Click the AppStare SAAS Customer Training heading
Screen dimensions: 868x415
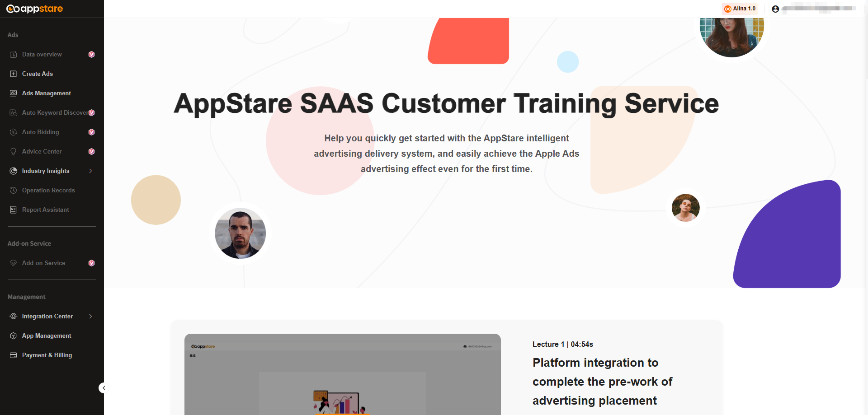click(x=446, y=103)
